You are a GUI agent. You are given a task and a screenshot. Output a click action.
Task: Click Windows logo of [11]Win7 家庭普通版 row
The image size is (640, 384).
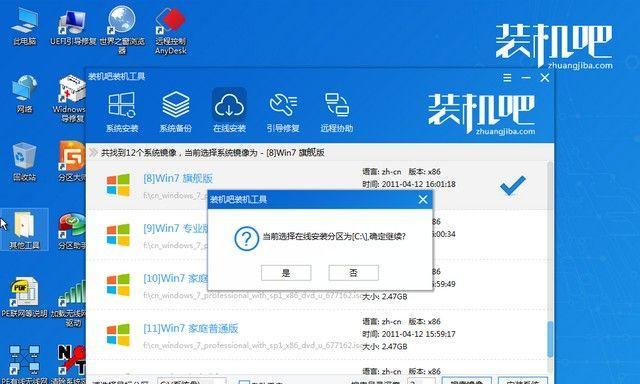[118, 334]
